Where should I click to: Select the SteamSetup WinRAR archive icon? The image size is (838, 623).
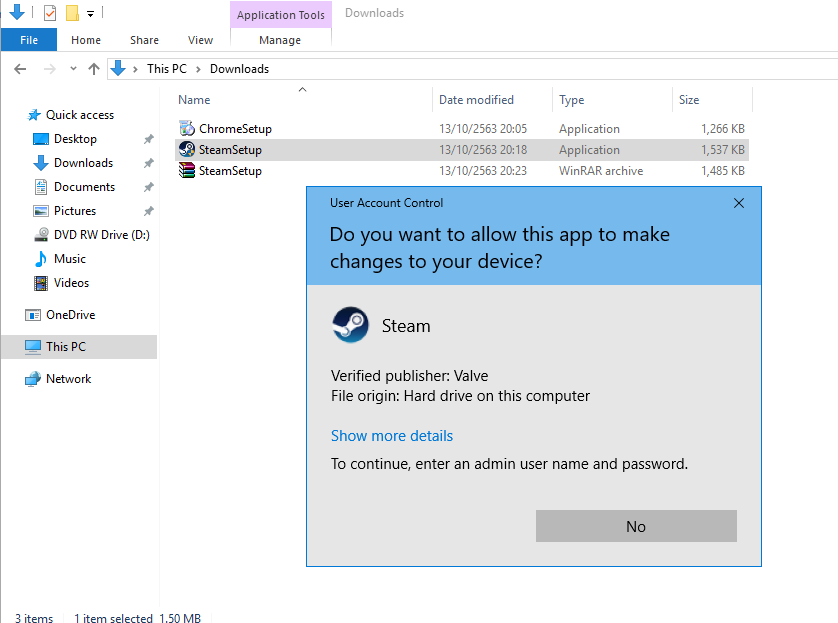(187, 171)
